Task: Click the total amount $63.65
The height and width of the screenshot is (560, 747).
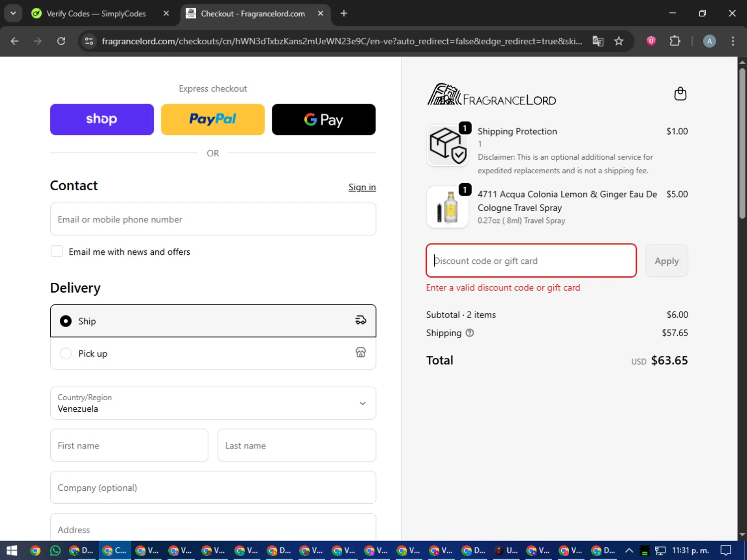Action: click(x=669, y=360)
